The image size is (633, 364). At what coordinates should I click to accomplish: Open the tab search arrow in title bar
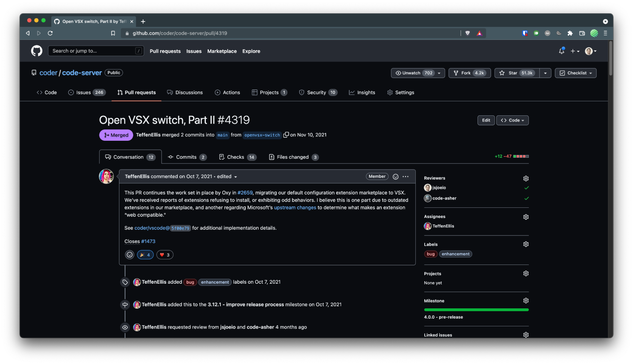[605, 22]
